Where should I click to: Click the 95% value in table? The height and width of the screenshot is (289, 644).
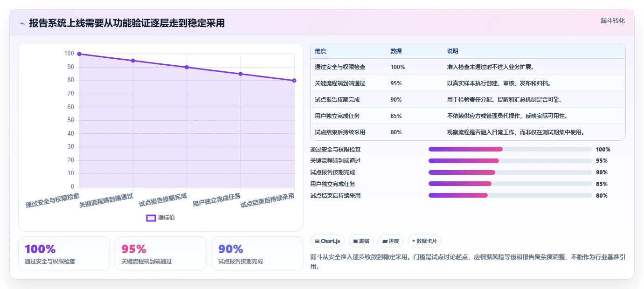396,83
